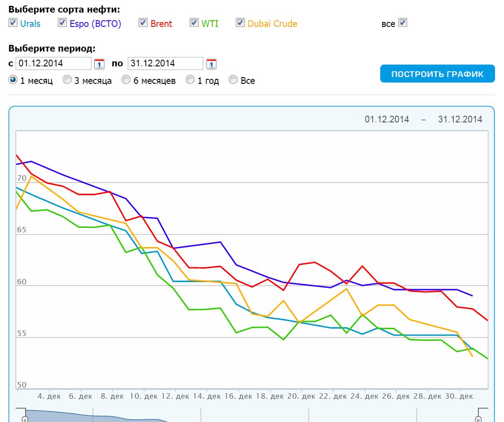The width and height of the screenshot is (504, 422).
Task: Click the end date field 31.12.2014
Action: point(165,63)
